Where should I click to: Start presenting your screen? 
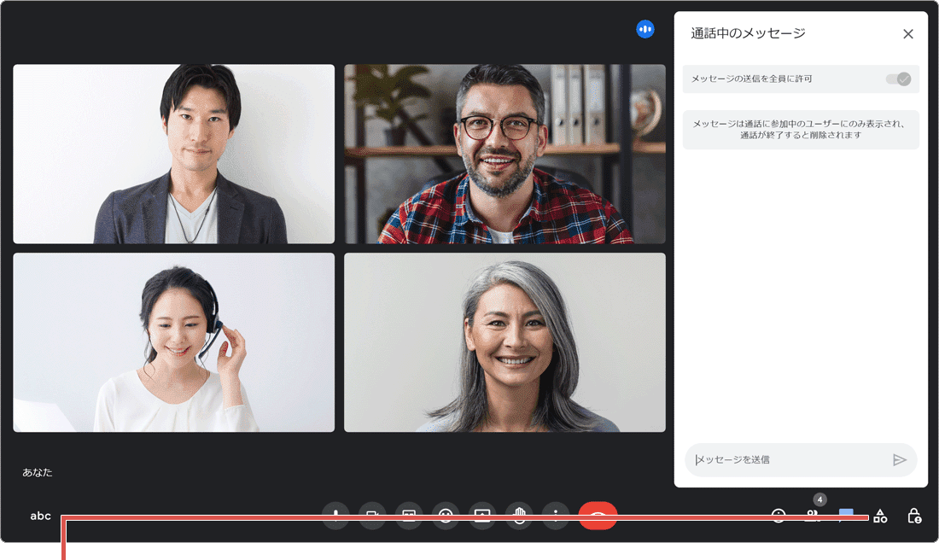[x=482, y=516]
